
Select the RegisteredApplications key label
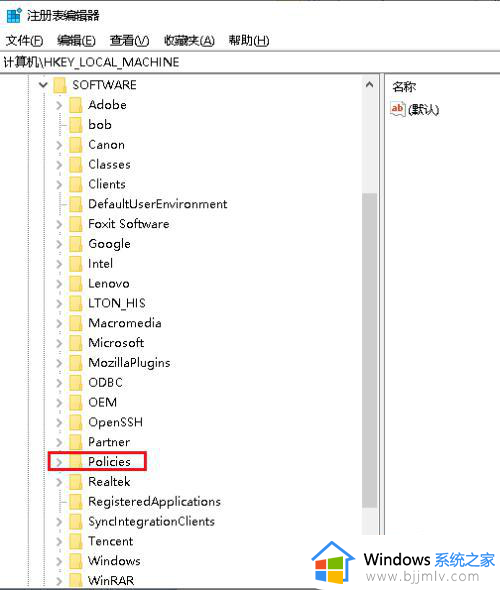(154, 502)
